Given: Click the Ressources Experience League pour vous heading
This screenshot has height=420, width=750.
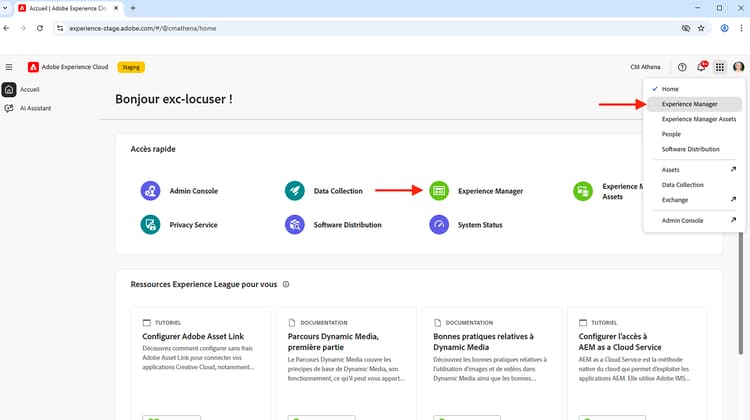Looking at the screenshot, I should [204, 284].
